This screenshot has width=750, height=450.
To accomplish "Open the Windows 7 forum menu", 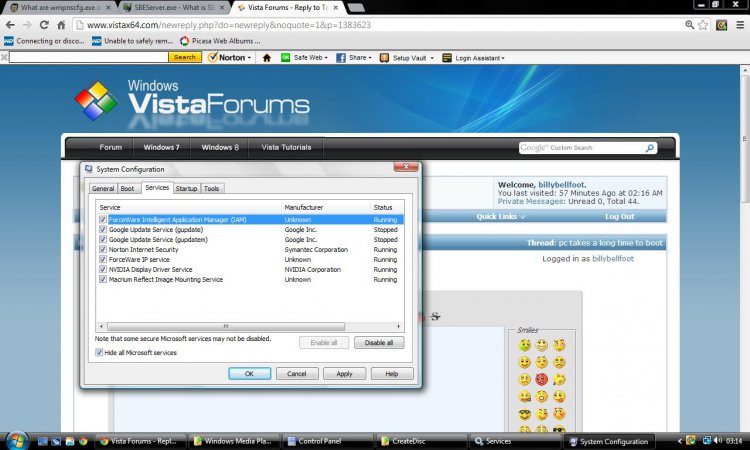I will 162,147.
